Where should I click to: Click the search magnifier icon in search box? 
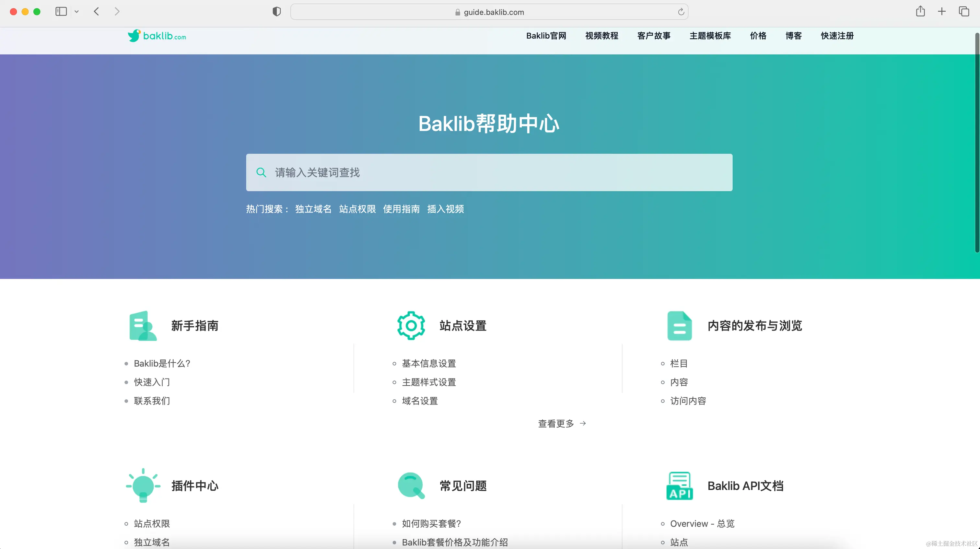click(x=261, y=172)
